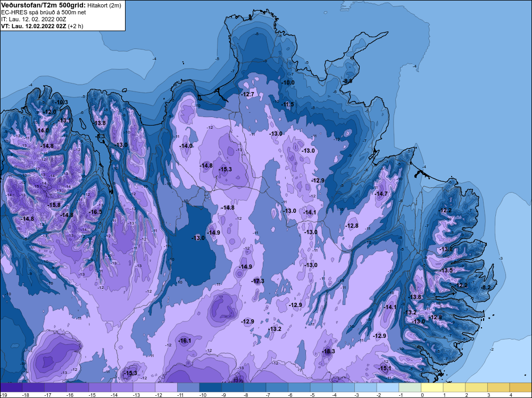Select the legend swatch between -3 and -2

366,387
